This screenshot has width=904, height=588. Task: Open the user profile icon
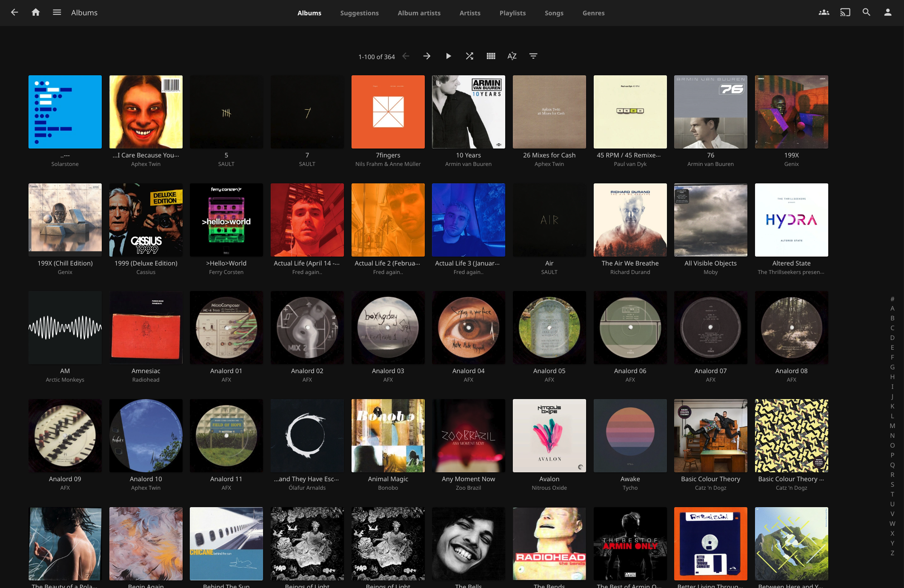pyautogui.click(x=888, y=12)
